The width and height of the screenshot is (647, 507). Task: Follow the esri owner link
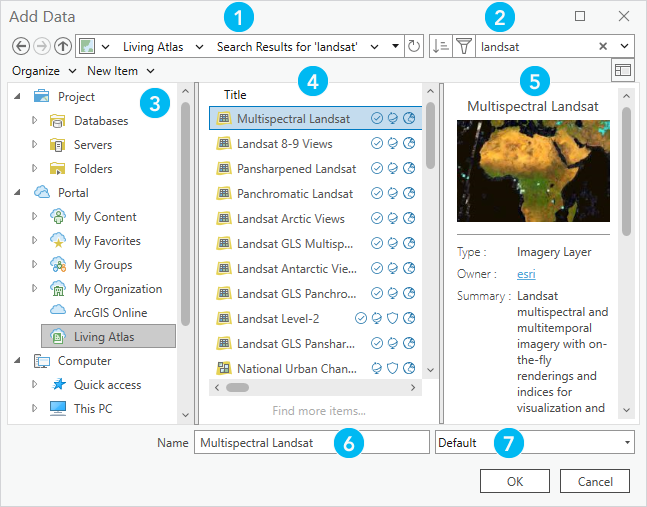pos(525,274)
